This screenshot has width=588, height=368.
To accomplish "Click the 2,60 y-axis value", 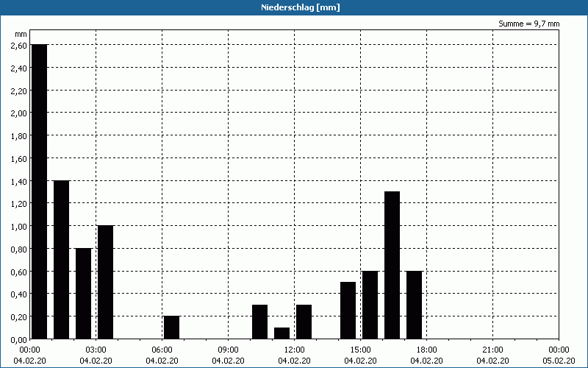I will pyautogui.click(x=19, y=46).
